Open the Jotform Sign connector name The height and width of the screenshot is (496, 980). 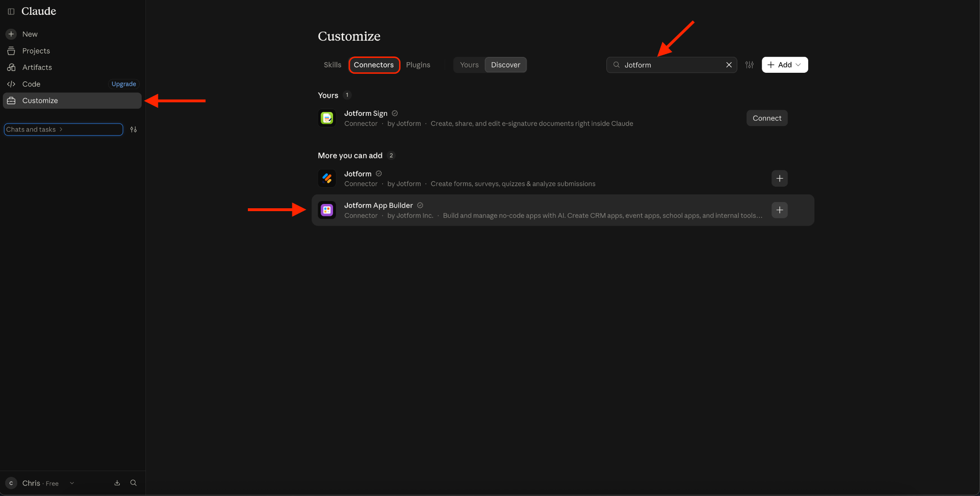(366, 113)
